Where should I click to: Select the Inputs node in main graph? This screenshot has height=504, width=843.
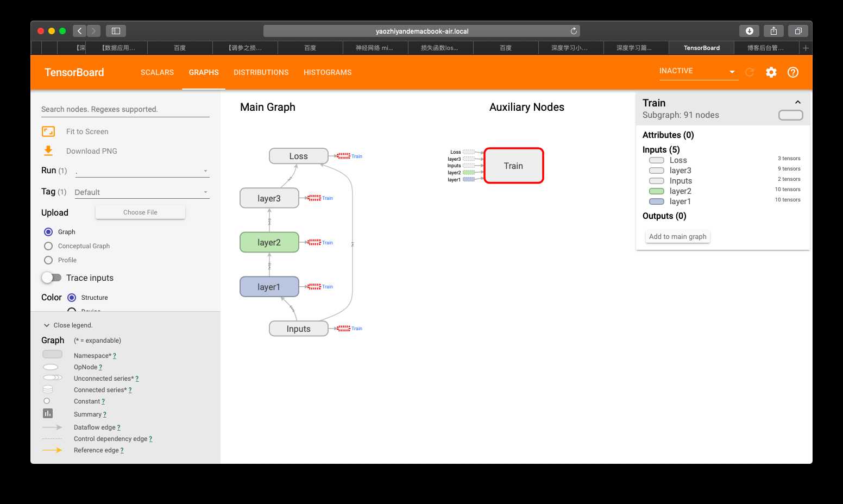(299, 329)
